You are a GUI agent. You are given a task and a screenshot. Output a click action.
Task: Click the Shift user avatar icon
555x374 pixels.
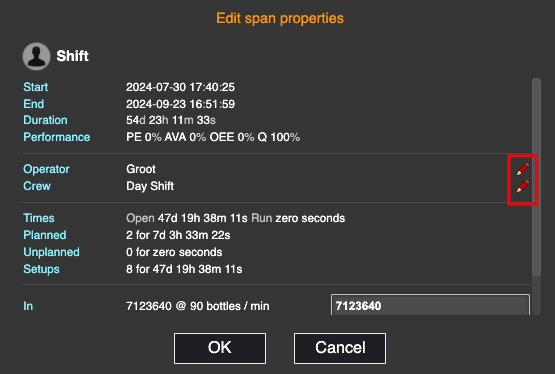36,56
